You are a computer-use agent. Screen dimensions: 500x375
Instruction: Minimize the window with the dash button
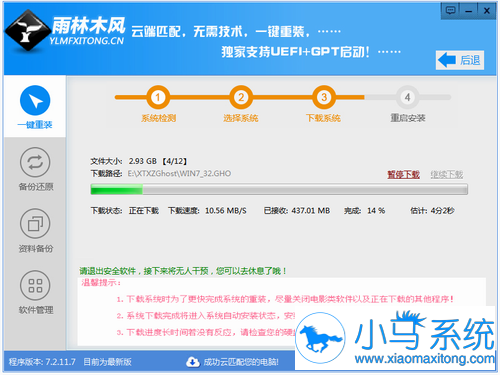(x=469, y=11)
